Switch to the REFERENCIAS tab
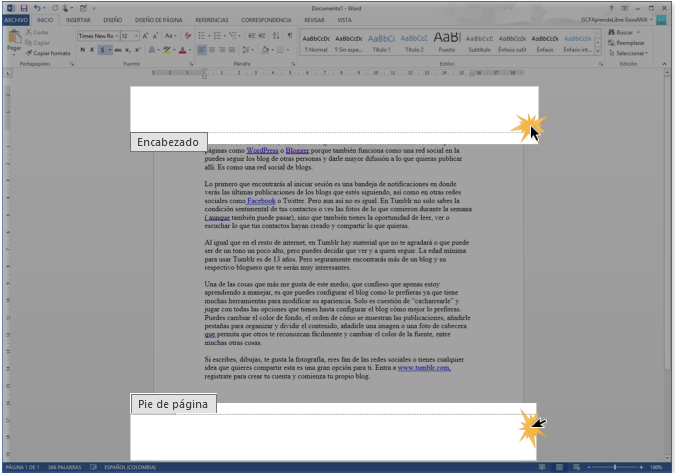Viewport: 675px width, 473px height. [x=211, y=19]
